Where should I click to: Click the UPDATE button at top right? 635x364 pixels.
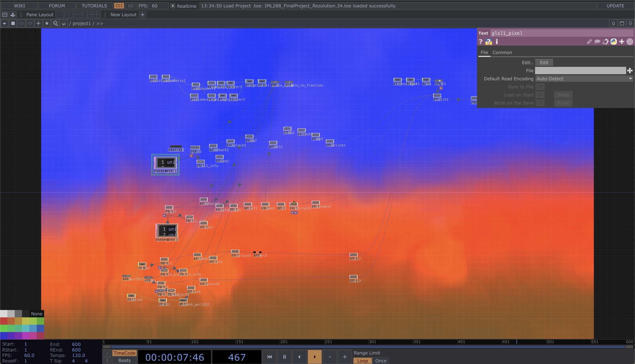[615, 6]
